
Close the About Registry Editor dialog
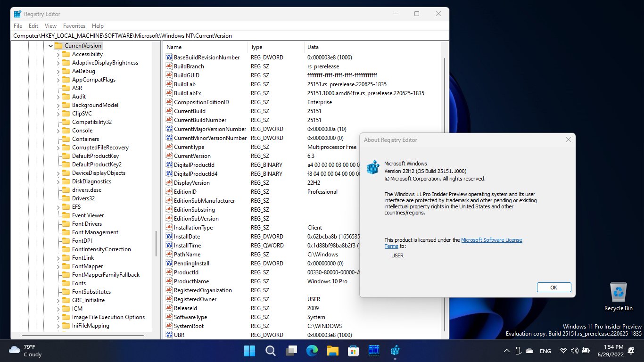tap(569, 140)
